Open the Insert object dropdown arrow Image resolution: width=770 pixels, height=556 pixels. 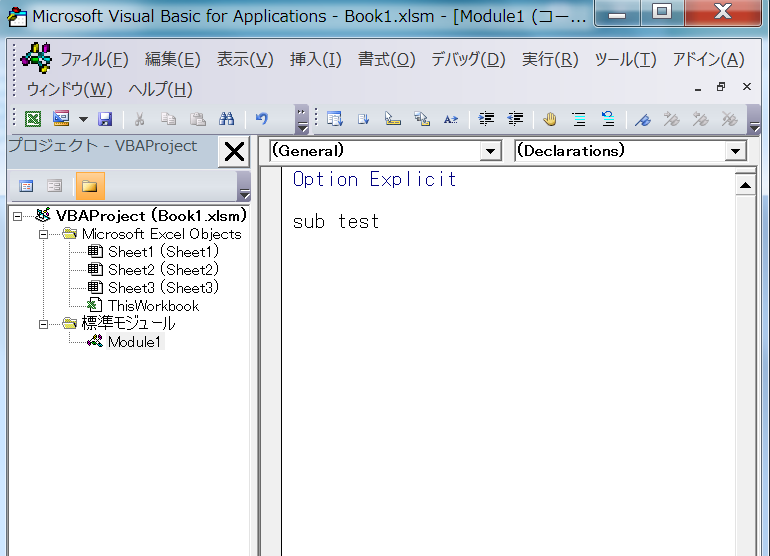click(83, 119)
